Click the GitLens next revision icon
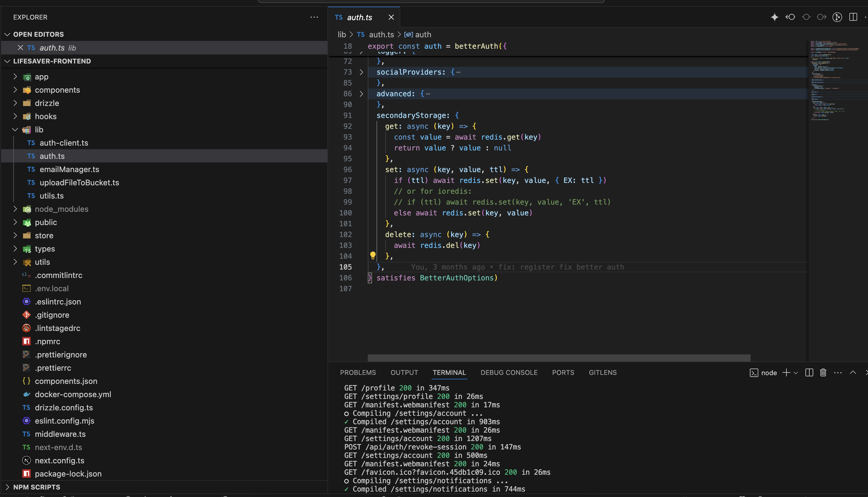Screen dimensions: 868x497 [x=822, y=17]
